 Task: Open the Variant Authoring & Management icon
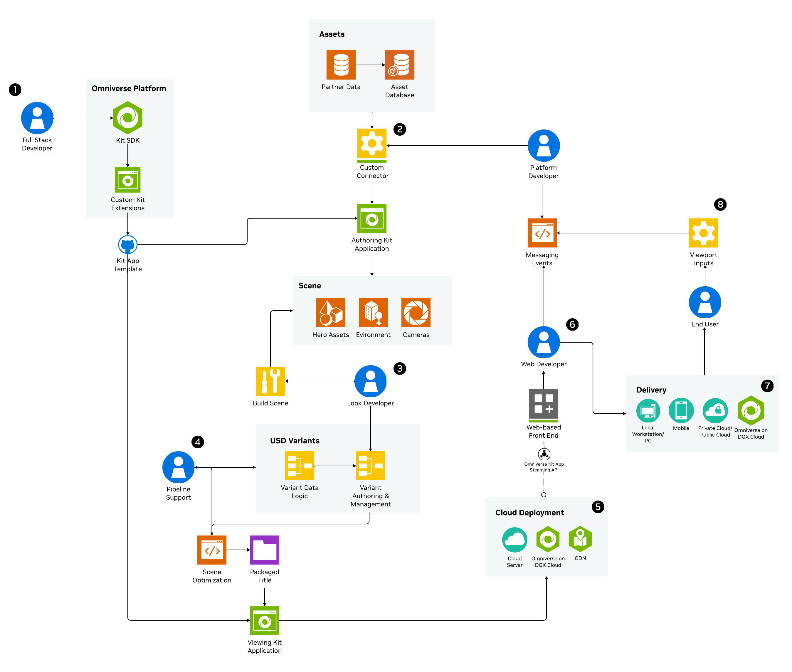click(x=371, y=466)
